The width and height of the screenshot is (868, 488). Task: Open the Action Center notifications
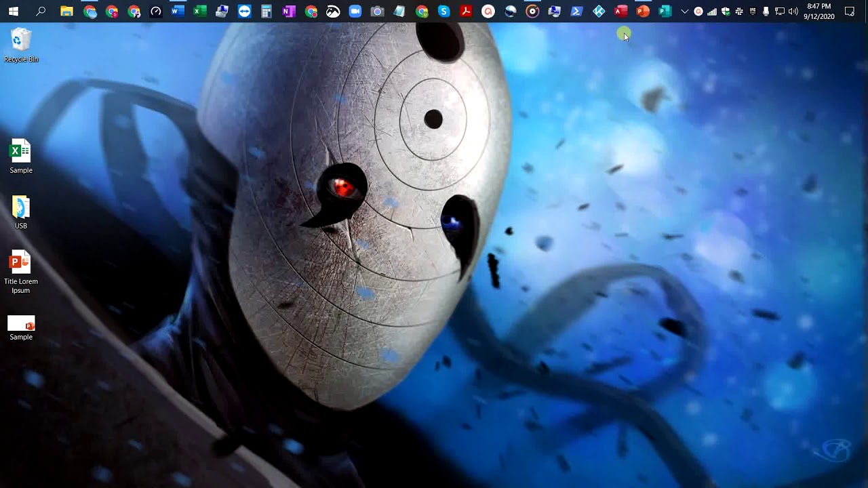click(x=850, y=12)
